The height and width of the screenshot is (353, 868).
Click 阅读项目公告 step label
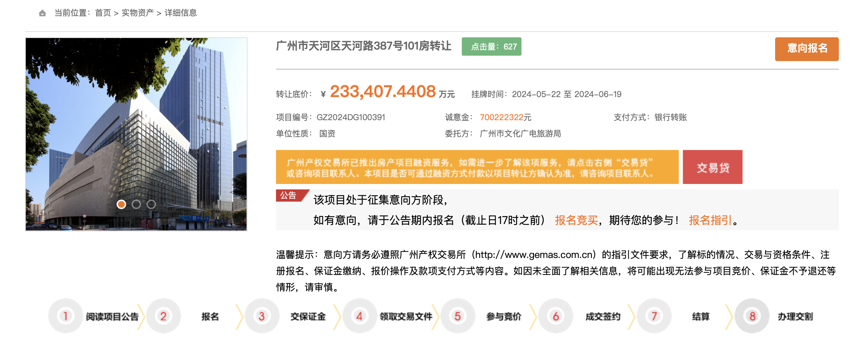pos(112,317)
